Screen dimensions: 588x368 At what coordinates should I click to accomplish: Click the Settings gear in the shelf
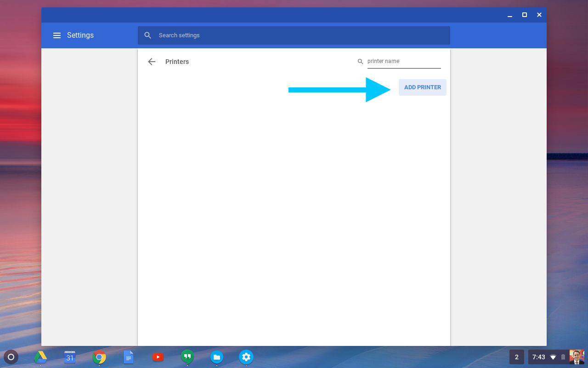[x=246, y=357]
